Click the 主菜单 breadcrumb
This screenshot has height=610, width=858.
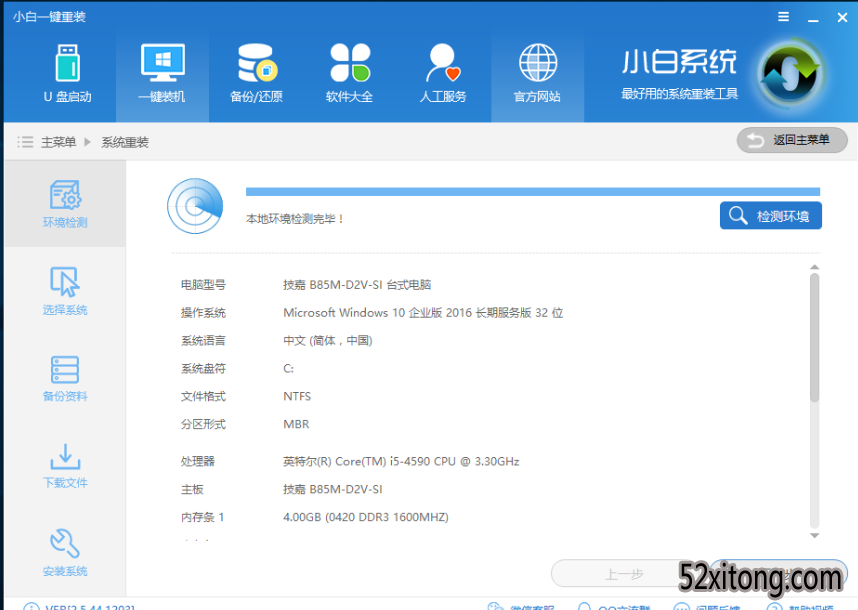coord(59,142)
